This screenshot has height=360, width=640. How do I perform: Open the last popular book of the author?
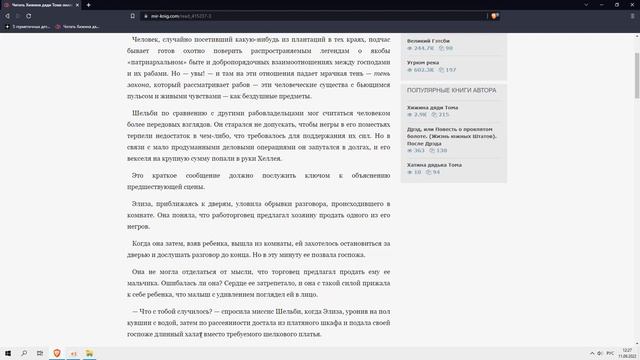434,165
